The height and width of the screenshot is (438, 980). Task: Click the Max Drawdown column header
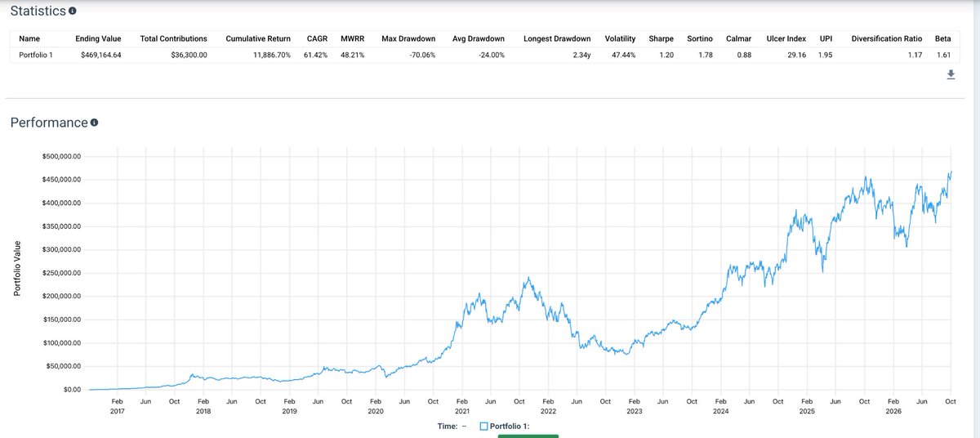click(408, 38)
